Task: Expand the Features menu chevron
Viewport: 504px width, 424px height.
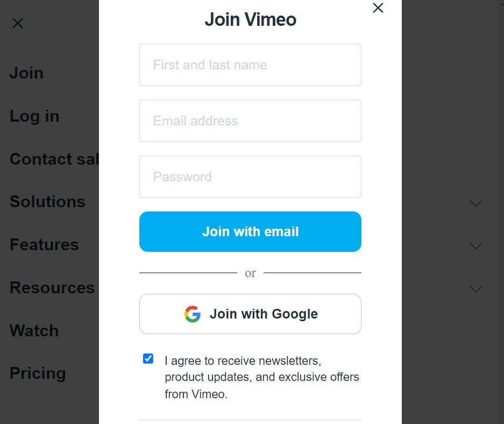Action: pos(475,246)
